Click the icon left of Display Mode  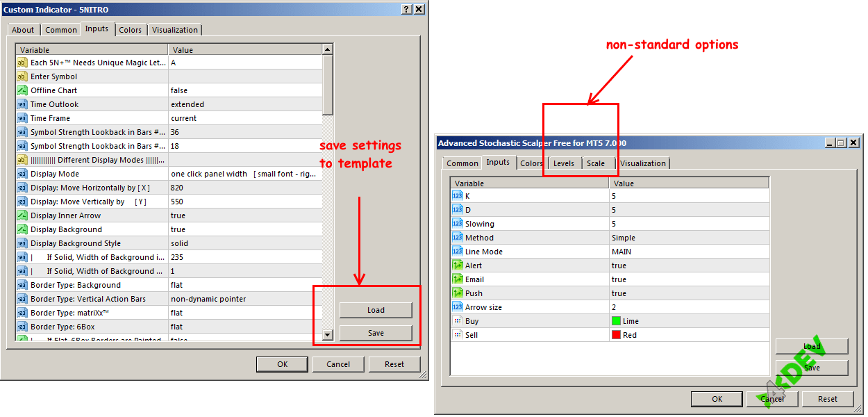22,174
